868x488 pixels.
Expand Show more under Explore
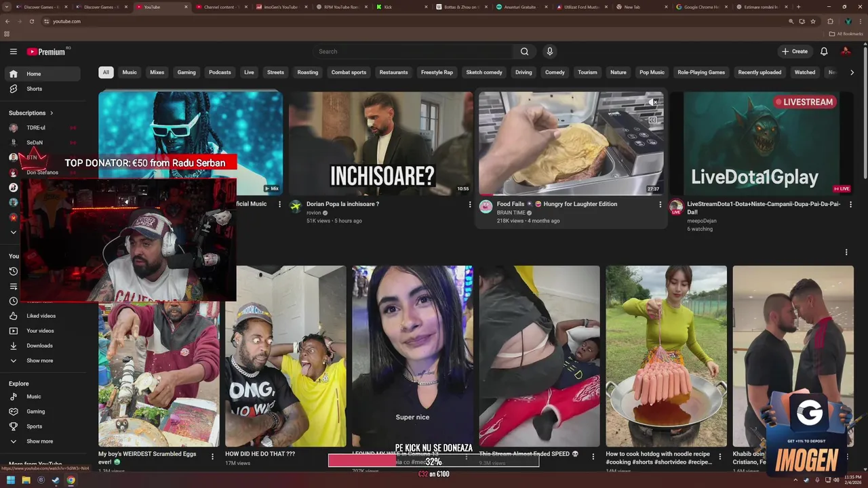pyautogui.click(x=42, y=441)
